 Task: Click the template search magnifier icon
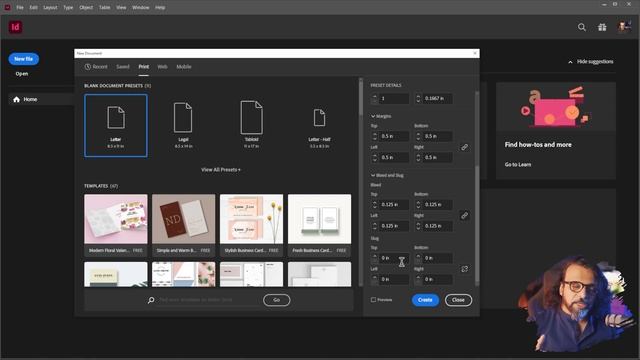point(151,300)
